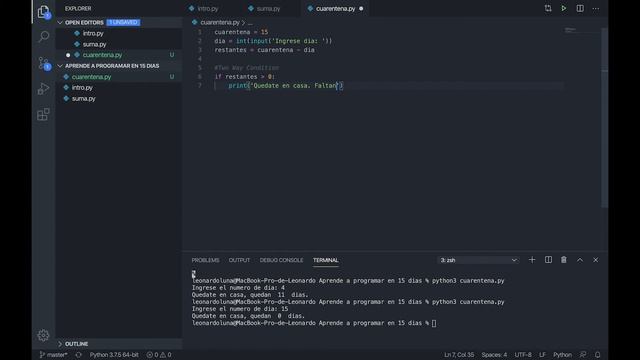Viewport: 640px width, 360px height.
Task: Expand the Outline section
Action: [x=76, y=344]
